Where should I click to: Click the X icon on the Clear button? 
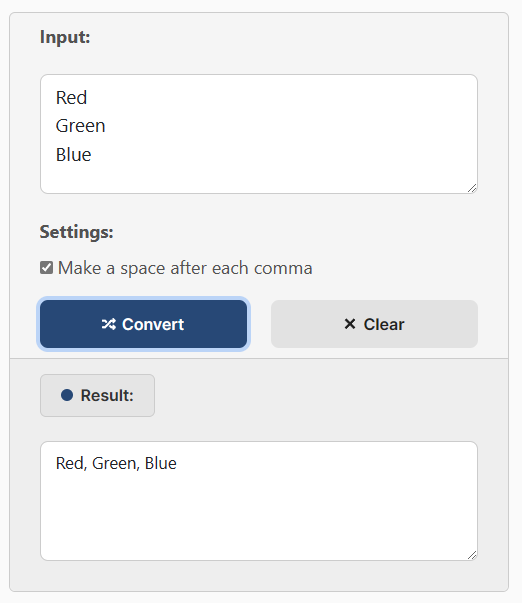(x=350, y=324)
